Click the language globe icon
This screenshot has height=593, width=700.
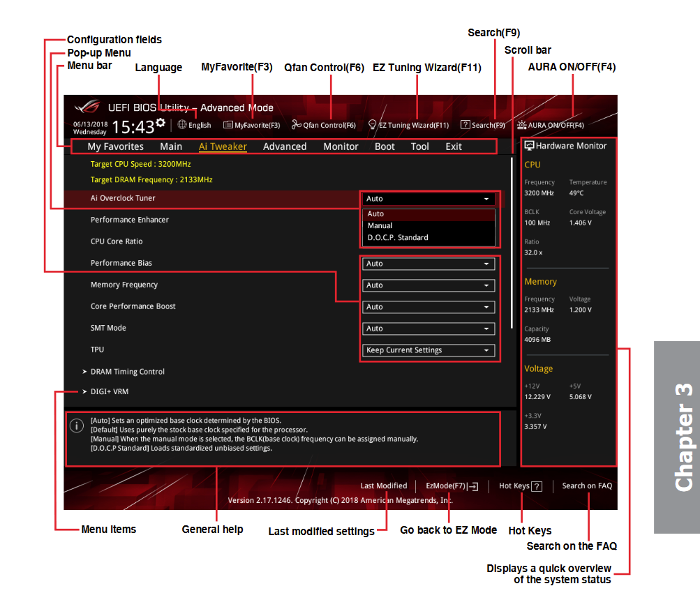[x=182, y=124]
